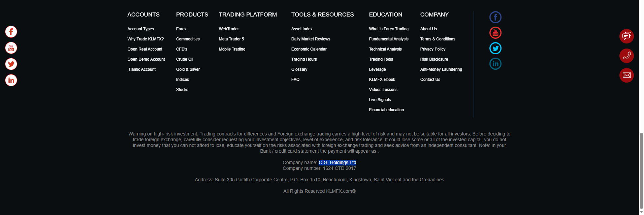The width and height of the screenshot is (644, 215).
Task: Open Economic Calendar link
Action: pyautogui.click(x=309, y=49)
